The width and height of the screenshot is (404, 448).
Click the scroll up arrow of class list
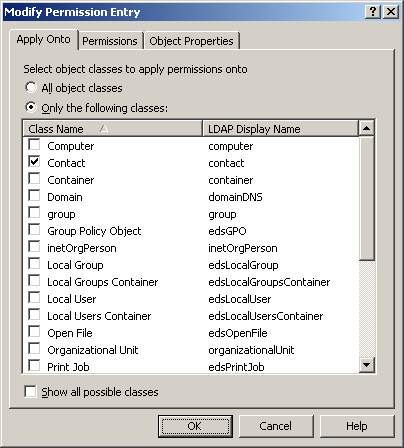coord(367,128)
